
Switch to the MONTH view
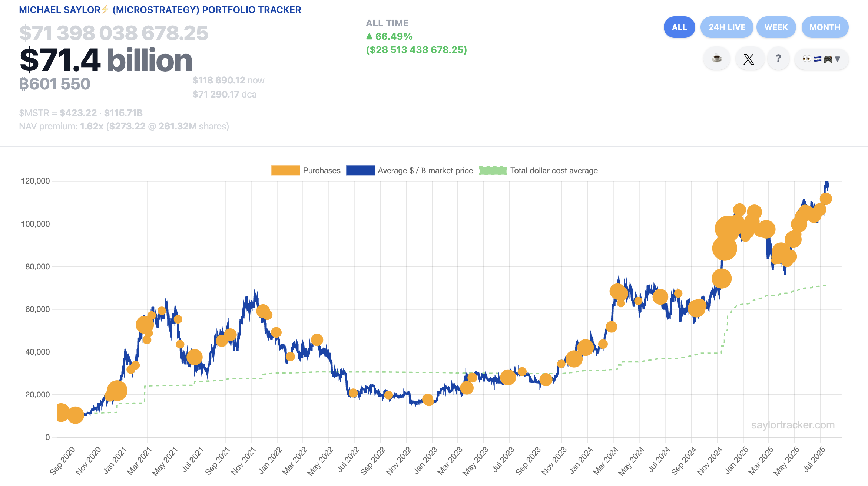pyautogui.click(x=825, y=27)
